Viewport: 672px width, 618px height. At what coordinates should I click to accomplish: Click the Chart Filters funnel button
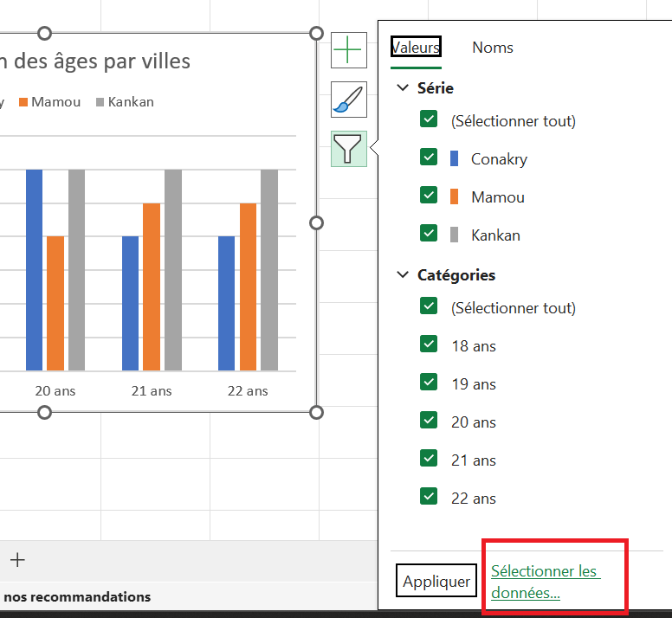348,149
